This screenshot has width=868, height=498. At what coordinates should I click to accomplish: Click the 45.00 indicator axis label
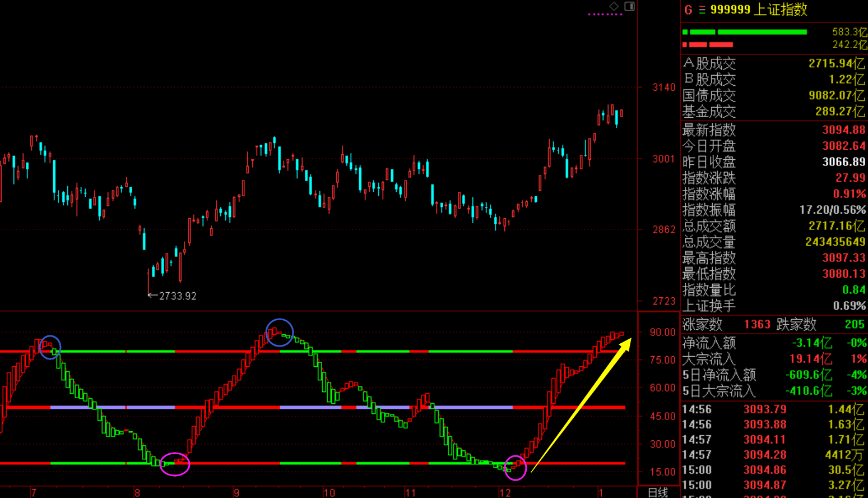pos(663,416)
